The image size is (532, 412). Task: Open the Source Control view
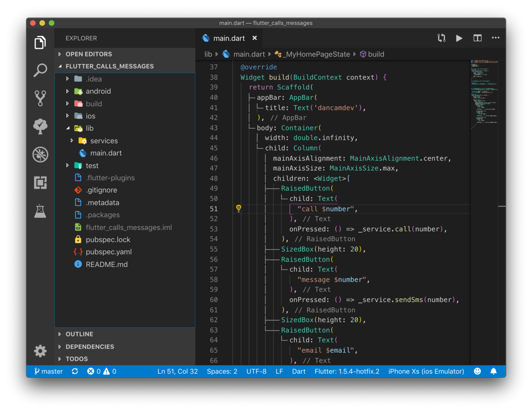click(40, 98)
